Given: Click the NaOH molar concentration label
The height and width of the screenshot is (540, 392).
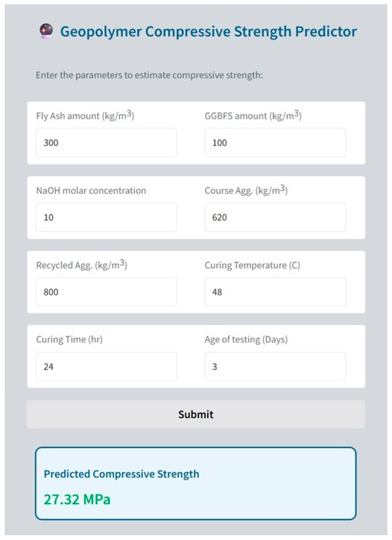Looking at the screenshot, I should click(91, 191).
